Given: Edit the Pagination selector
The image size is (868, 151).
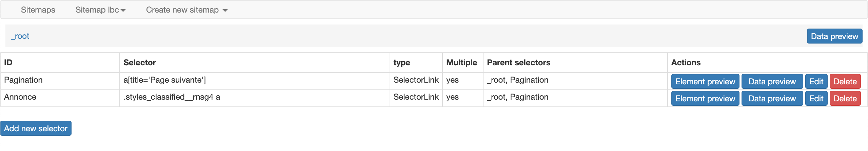Looking at the screenshot, I should (x=816, y=81).
